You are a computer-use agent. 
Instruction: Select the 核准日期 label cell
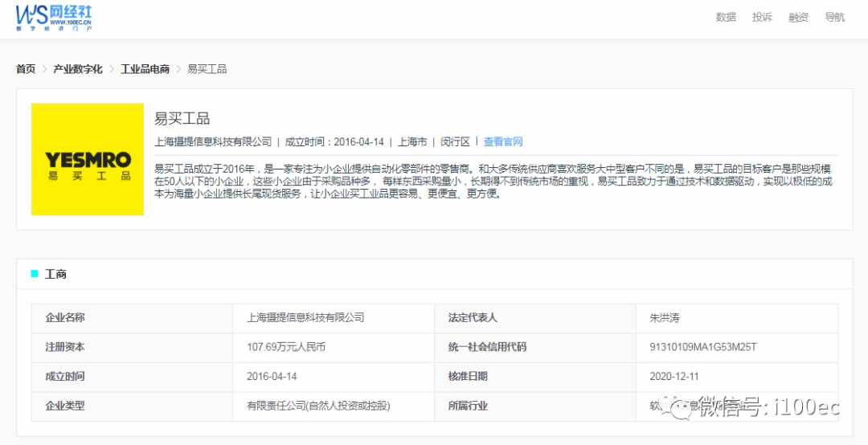(535, 377)
